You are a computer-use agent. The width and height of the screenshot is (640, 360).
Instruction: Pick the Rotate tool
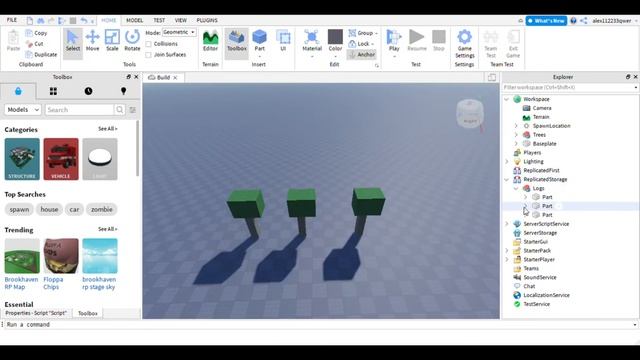pos(132,41)
